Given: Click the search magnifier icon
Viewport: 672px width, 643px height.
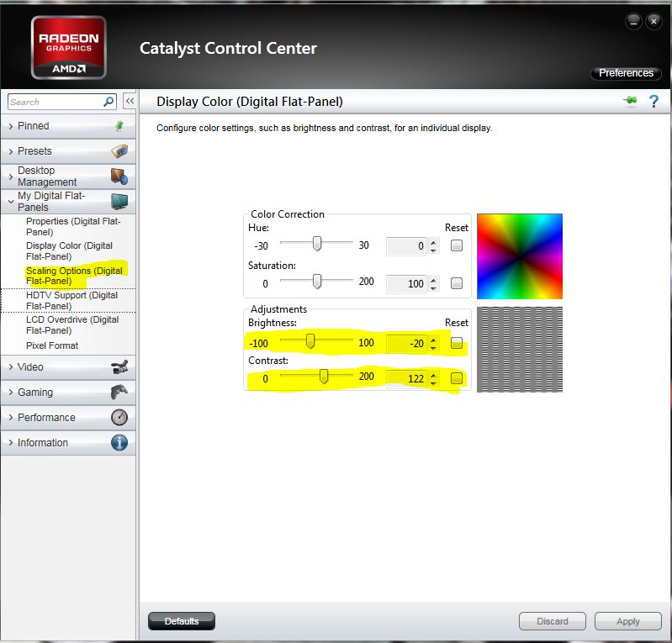Looking at the screenshot, I should [108, 102].
